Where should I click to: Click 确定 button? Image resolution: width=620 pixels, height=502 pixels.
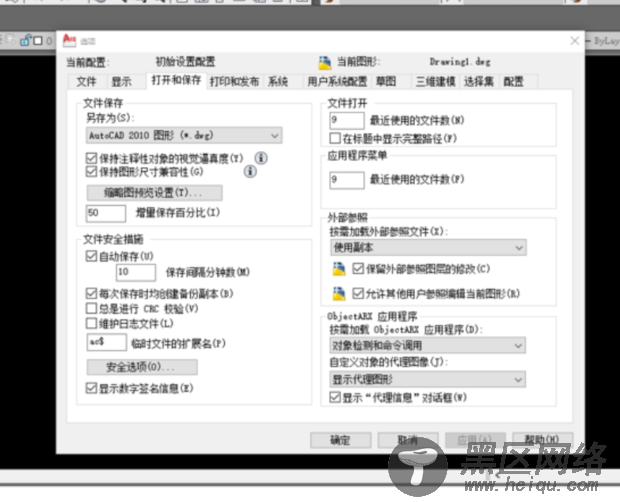(340, 440)
